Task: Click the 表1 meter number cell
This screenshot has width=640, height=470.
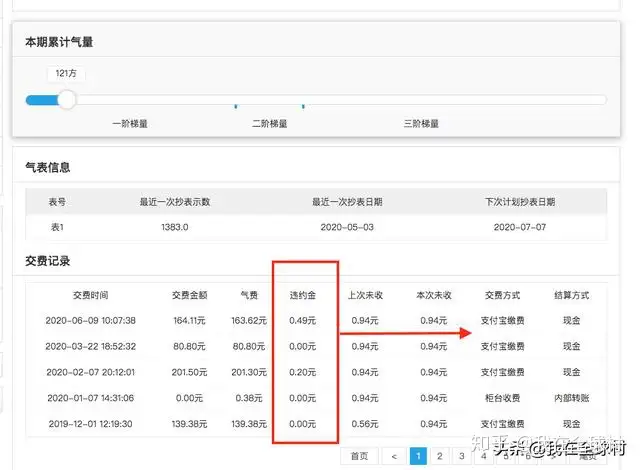Action: coord(57,227)
